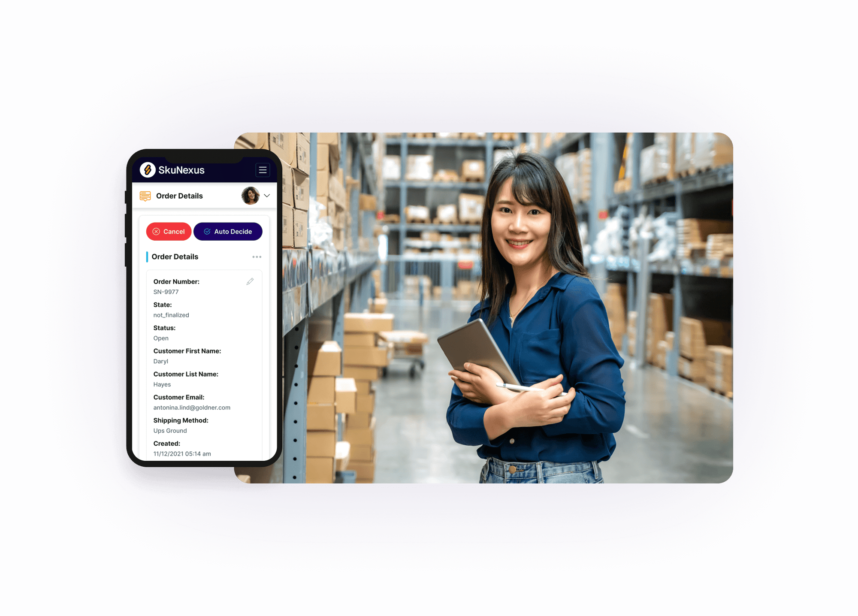Click the edit pencil icon for Order Number
Image resolution: width=858 pixels, height=616 pixels.
coord(251,282)
